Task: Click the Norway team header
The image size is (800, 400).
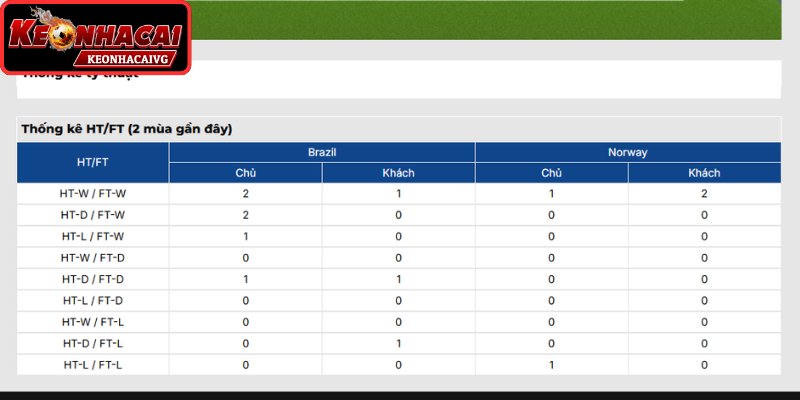Action: click(x=628, y=152)
